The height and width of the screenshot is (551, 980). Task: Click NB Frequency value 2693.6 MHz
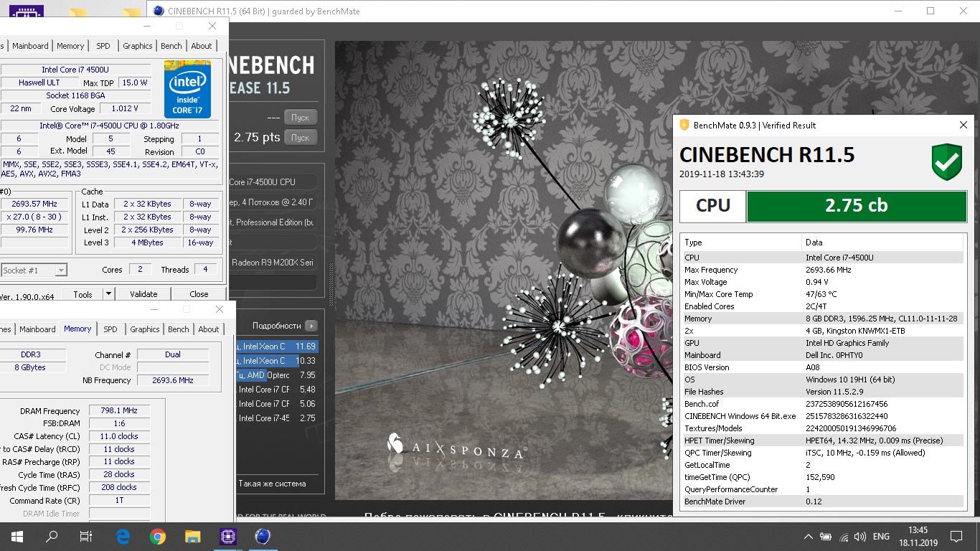point(172,380)
